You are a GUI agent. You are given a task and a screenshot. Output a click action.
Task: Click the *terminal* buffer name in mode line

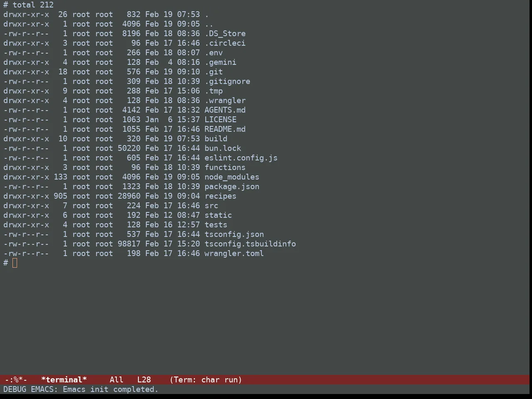click(x=64, y=379)
